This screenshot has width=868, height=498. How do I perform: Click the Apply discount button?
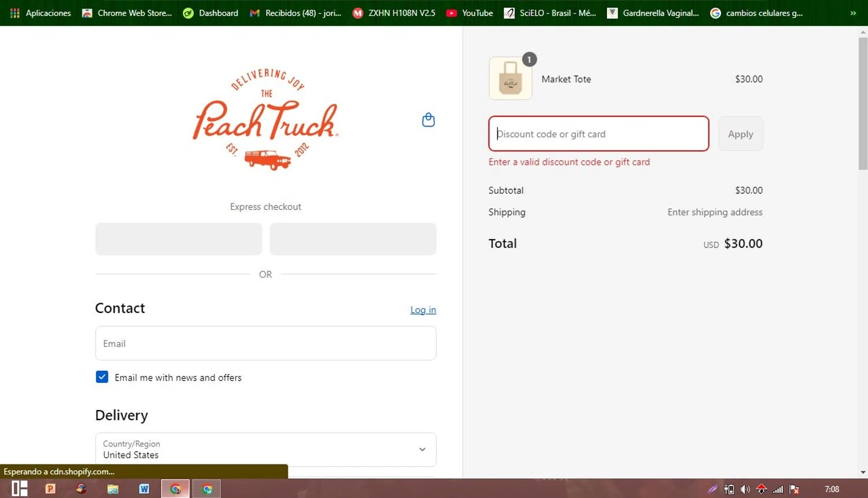740,134
